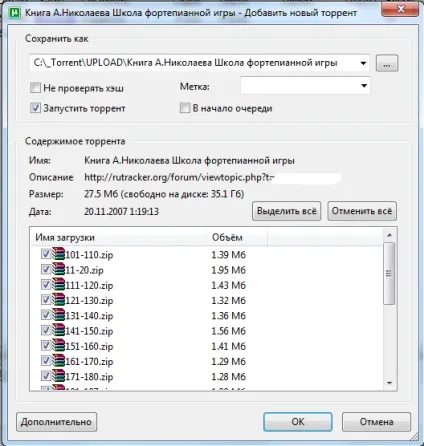Click the size value '1.43 Мб'
This screenshot has height=446, width=424.
point(229,286)
